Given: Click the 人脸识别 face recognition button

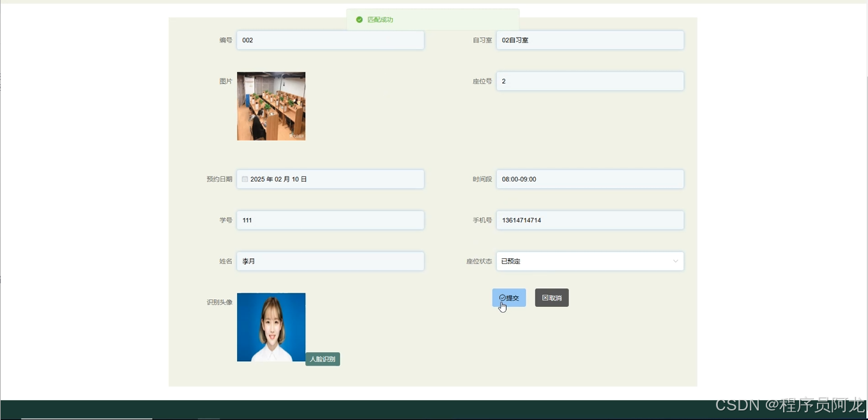Looking at the screenshot, I should click(x=323, y=359).
